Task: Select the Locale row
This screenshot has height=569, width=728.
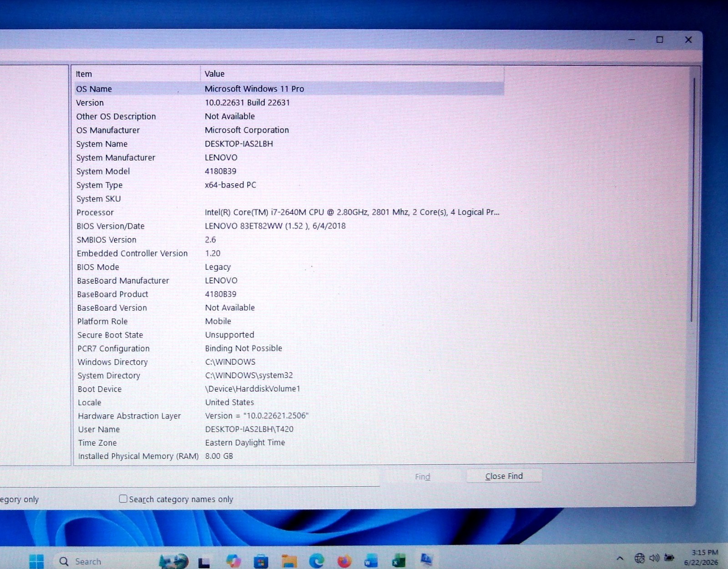Action: pos(289,402)
